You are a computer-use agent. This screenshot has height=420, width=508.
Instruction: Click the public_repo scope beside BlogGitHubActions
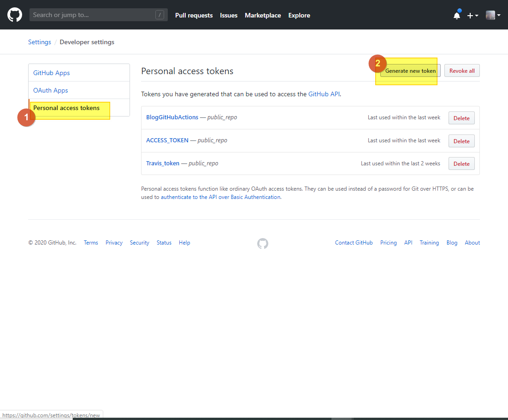pyautogui.click(x=222, y=117)
